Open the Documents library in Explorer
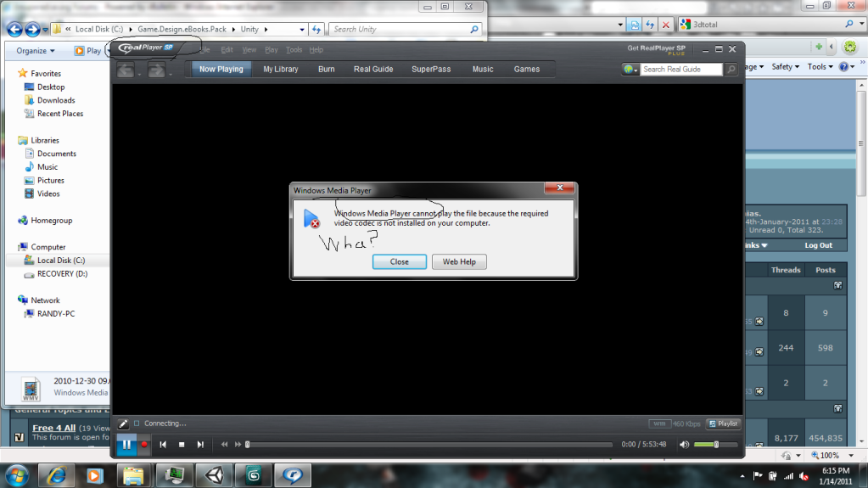The image size is (868, 488). click(x=57, y=154)
